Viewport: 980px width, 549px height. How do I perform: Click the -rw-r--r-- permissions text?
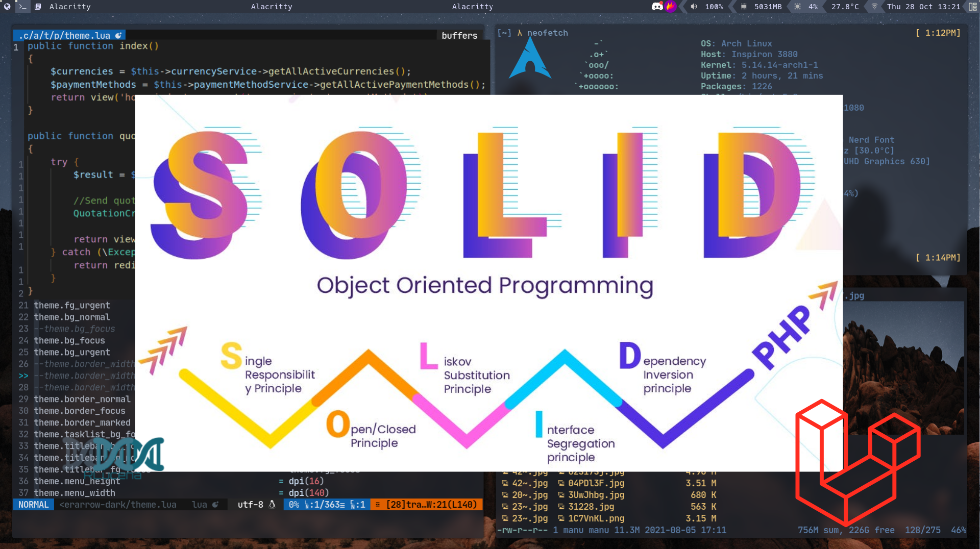tap(522, 530)
